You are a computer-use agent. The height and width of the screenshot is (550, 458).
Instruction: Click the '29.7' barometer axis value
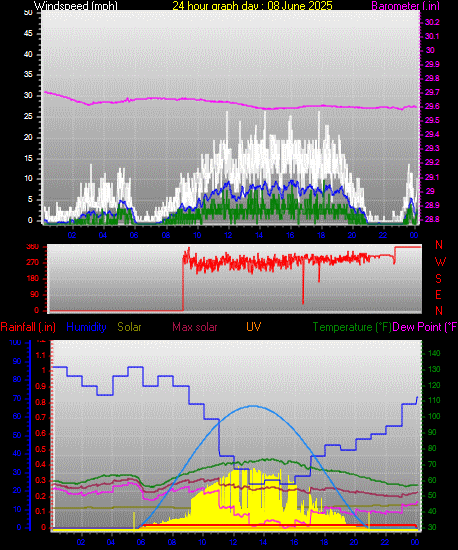[x=432, y=93]
